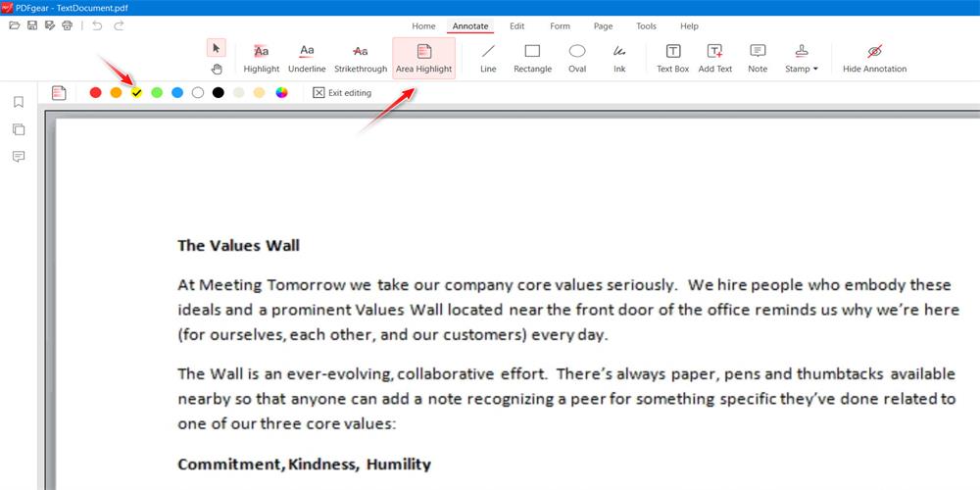Insert a Note annotation
This screenshot has width=980, height=490.
[758, 58]
